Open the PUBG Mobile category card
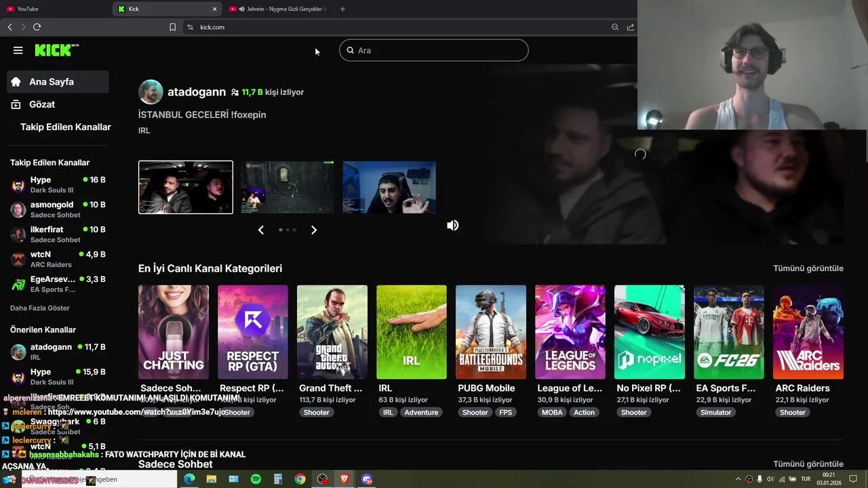 [x=491, y=332]
